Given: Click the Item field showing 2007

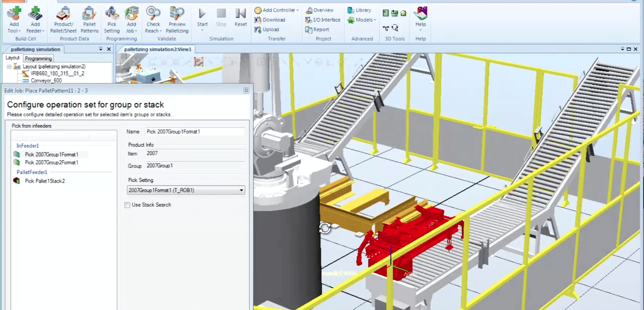Looking at the screenshot, I should coord(195,153).
